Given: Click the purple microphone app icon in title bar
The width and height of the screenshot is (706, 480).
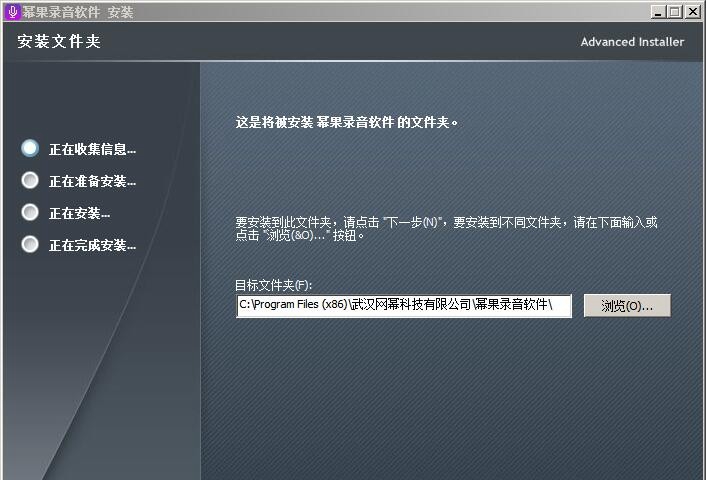Looking at the screenshot, I should tap(13, 12).
